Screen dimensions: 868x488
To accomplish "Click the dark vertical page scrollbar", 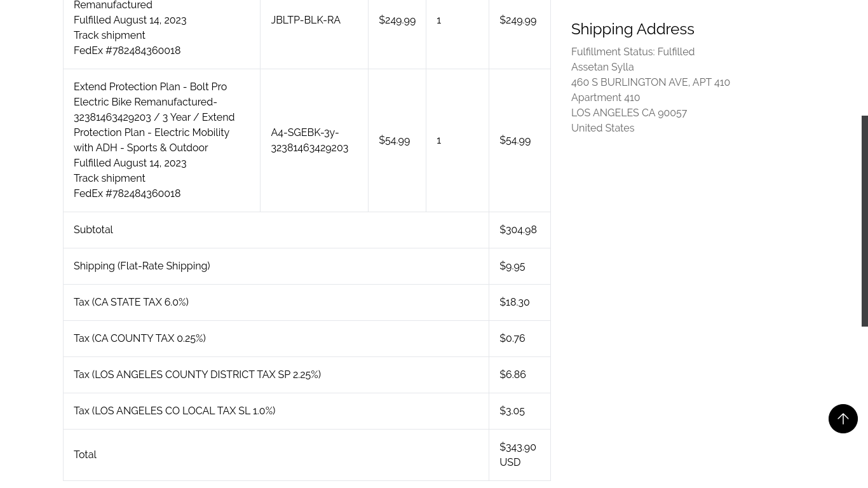I will point(864,220).
